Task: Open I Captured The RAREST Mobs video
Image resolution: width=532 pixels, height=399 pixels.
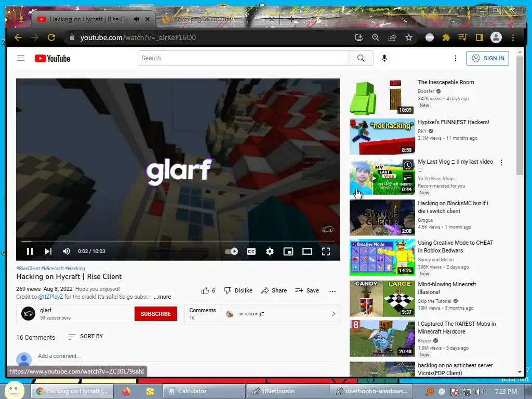Action: 382,338
